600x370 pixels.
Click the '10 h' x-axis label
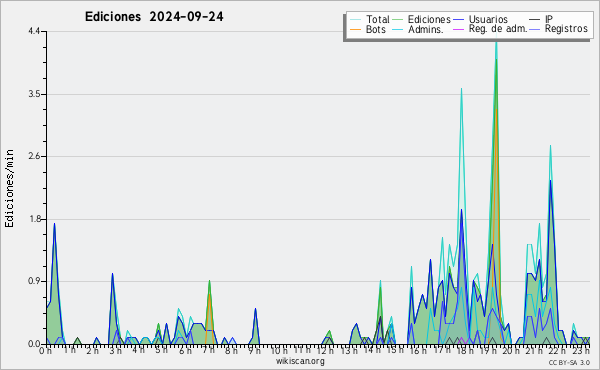279,350
